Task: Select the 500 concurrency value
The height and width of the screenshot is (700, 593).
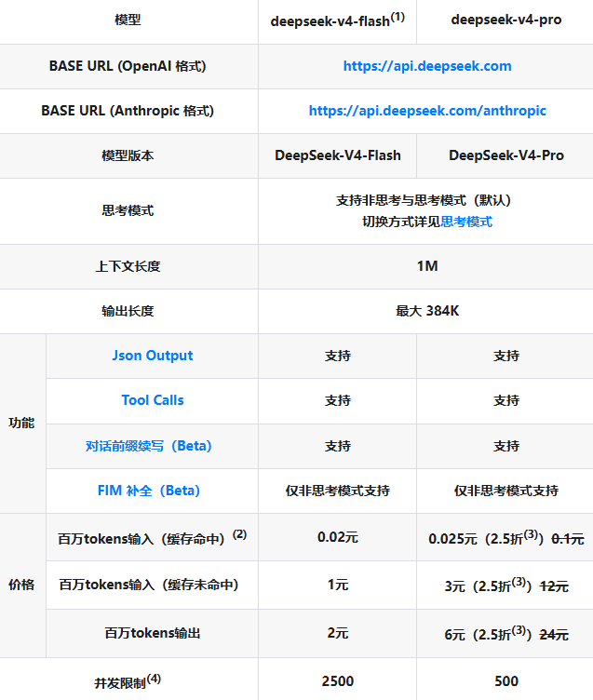Action: coord(505,681)
